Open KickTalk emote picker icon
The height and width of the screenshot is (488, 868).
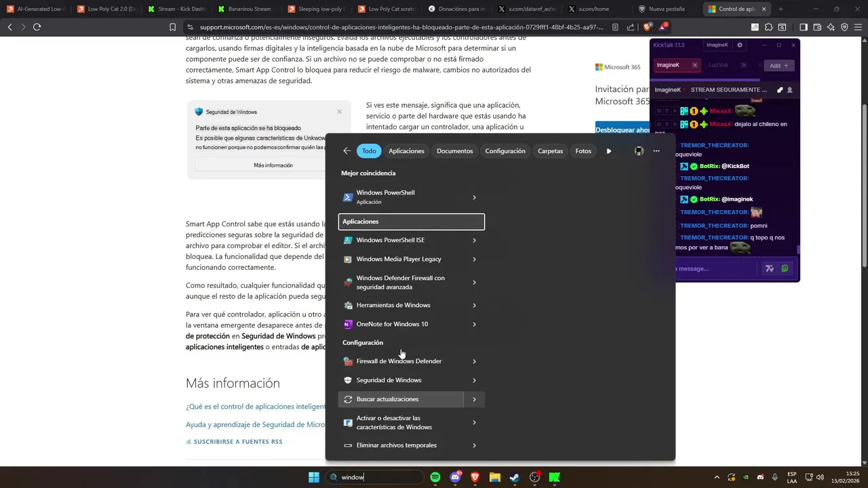785,268
